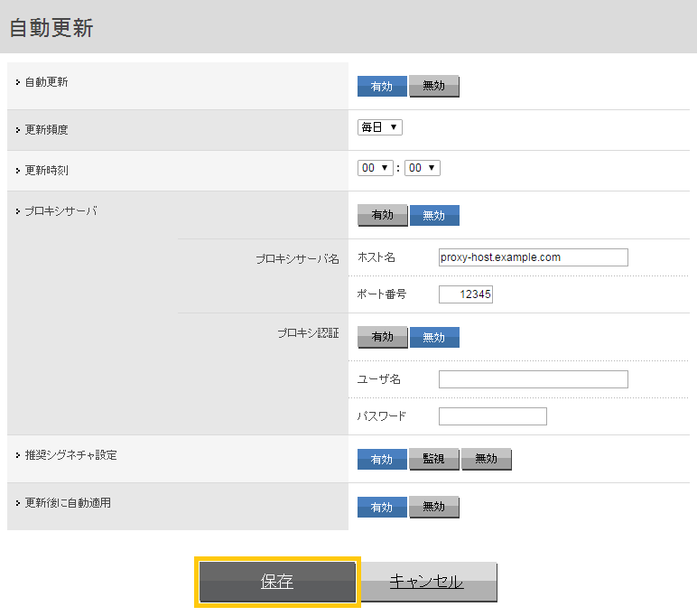The height and width of the screenshot is (616, 697).
Task: Enable proxy server with 有効 button
Action: tap(382, 215)
